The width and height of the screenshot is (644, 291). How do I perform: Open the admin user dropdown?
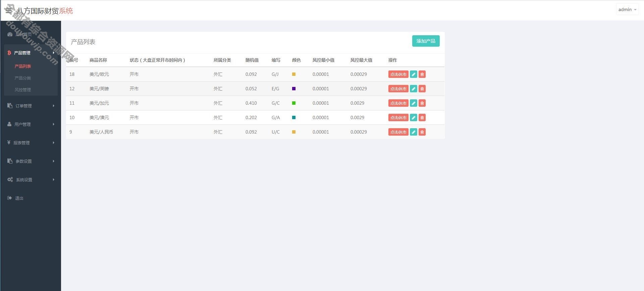627,9
